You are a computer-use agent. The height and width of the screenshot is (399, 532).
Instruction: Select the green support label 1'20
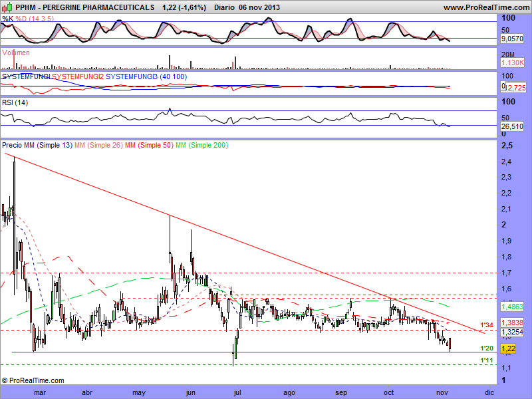[x=487, y=348]
